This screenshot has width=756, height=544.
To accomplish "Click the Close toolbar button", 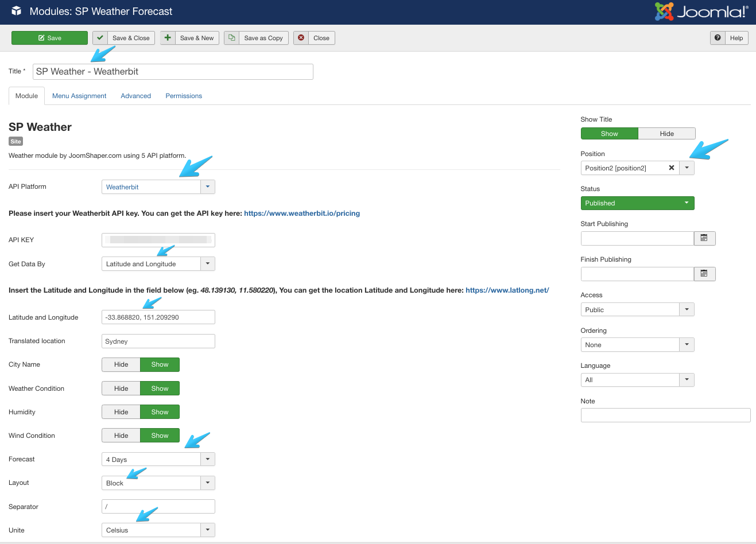I will pyautogui.click(x=314, y=38).
